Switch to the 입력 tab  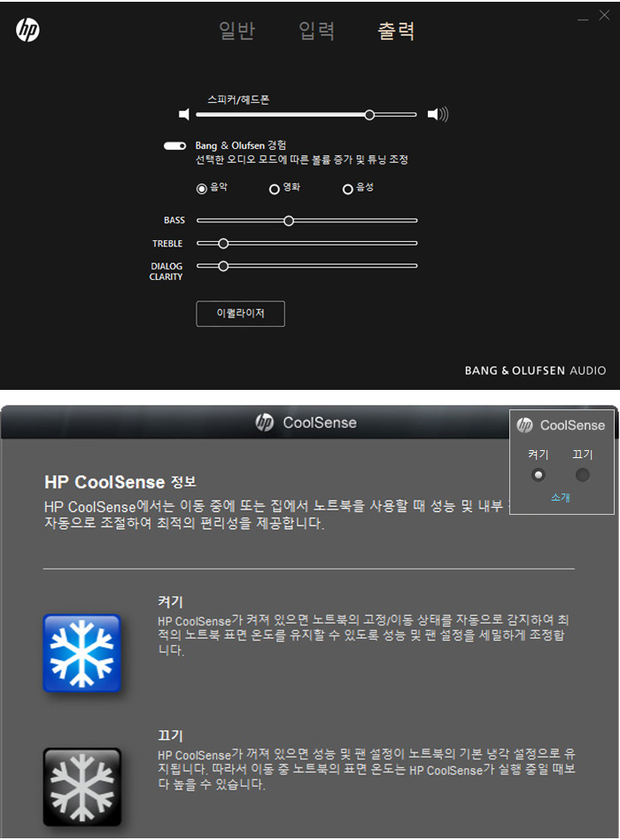pyautogui.click(x=316, y=30)
